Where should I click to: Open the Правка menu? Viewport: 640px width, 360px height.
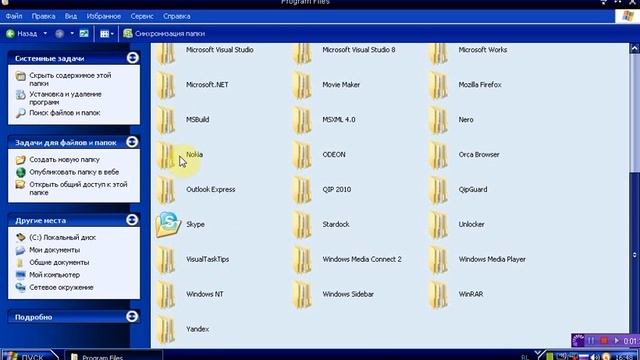coord(43,16)
